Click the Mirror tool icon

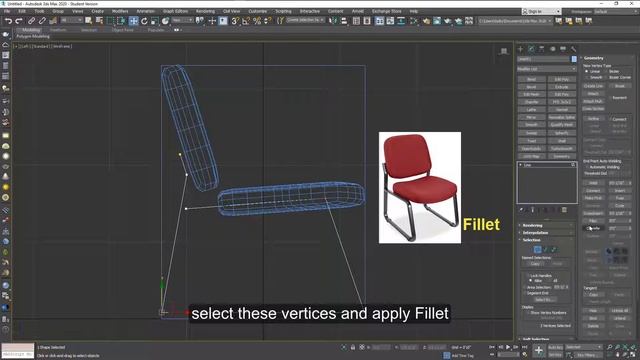coord(333,21)
